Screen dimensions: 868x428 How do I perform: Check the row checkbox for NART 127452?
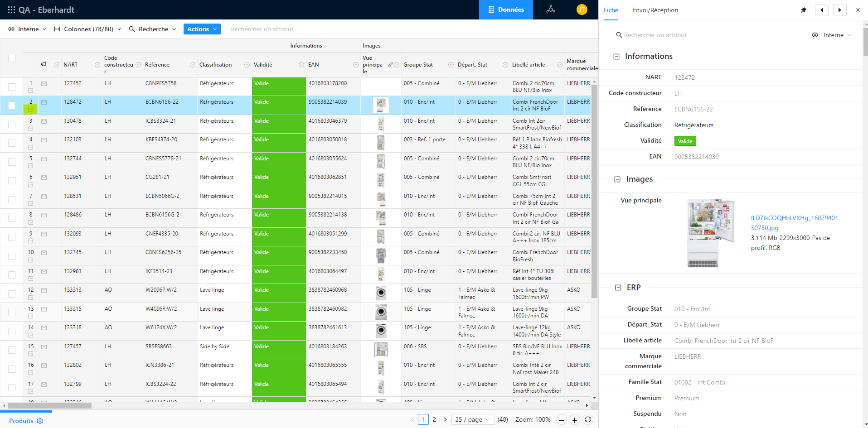(x=12, y=87)
